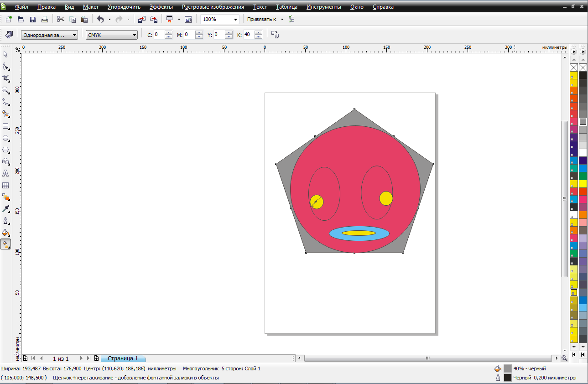Open the Правка menu

point(47,7)
